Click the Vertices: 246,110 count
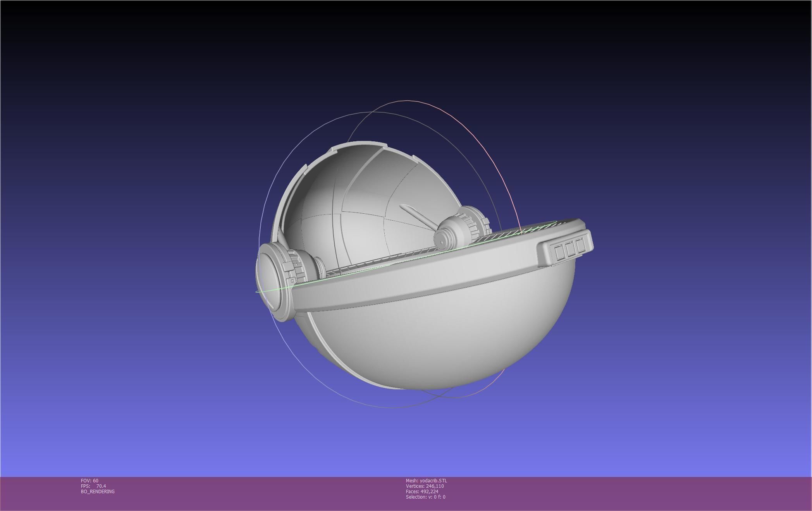 coord(425,486)
